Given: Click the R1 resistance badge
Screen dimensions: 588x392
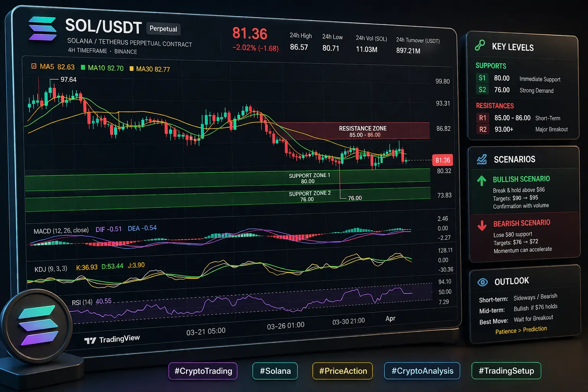Looking at the screenshot, I should [483, 118].
